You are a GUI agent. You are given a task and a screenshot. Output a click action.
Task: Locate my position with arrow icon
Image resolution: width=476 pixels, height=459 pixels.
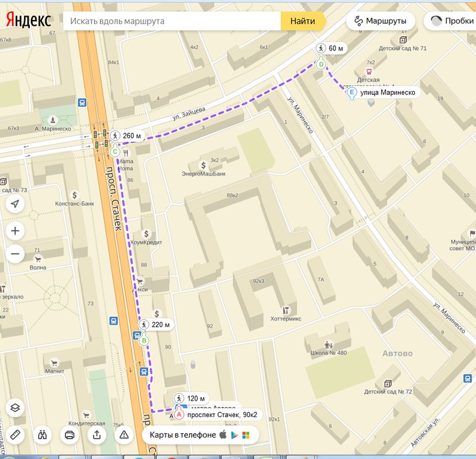[x=15, y=204]
